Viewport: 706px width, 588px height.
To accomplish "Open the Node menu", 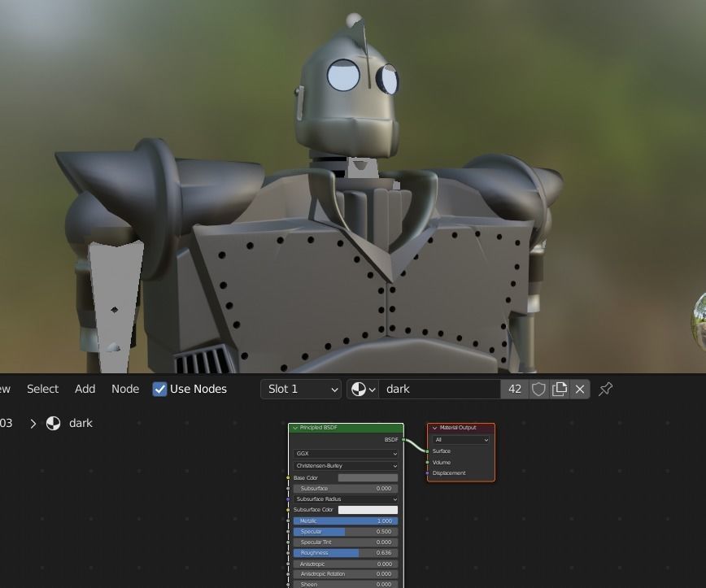I will 125,389.
